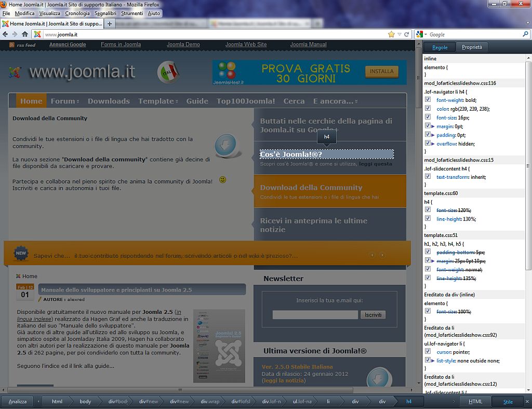Image resolution: width=532 pixels, height=409 pixels.
Task: Uncheck color rgb(239, 239, 238) rule
Action: pos(428,108)
